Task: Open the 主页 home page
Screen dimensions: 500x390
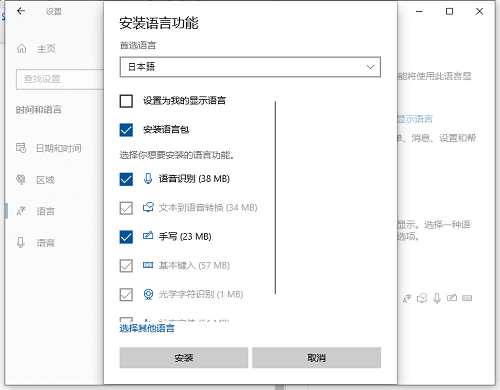Action: 46,49
